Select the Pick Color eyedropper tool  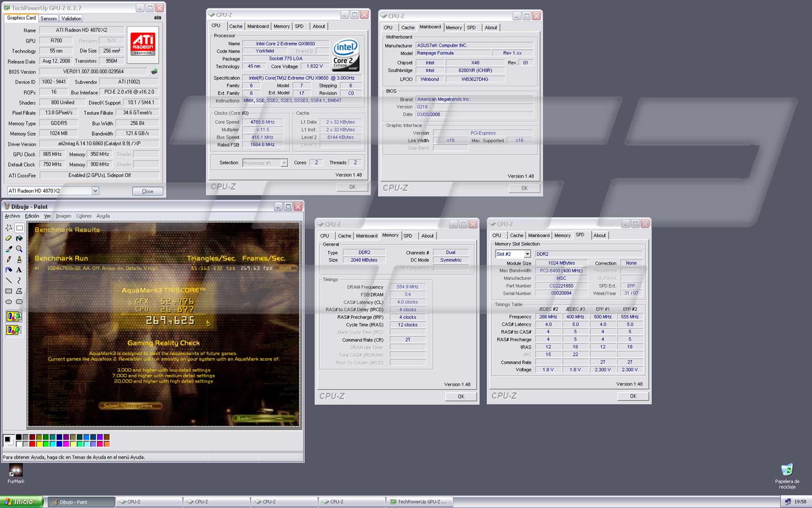click(x=9, y=249)
